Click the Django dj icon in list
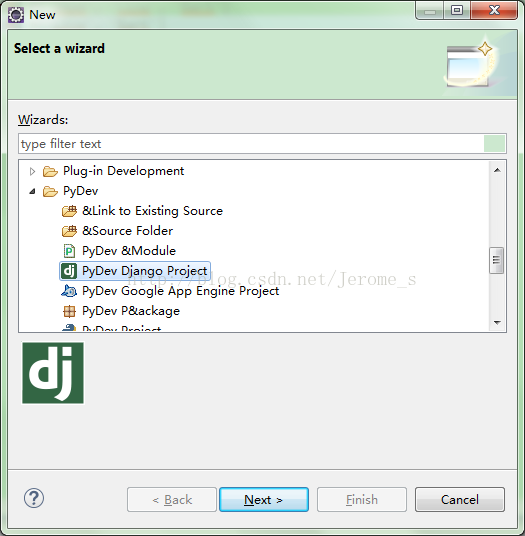This screenshot has height=536, width=525. [69, 271]
